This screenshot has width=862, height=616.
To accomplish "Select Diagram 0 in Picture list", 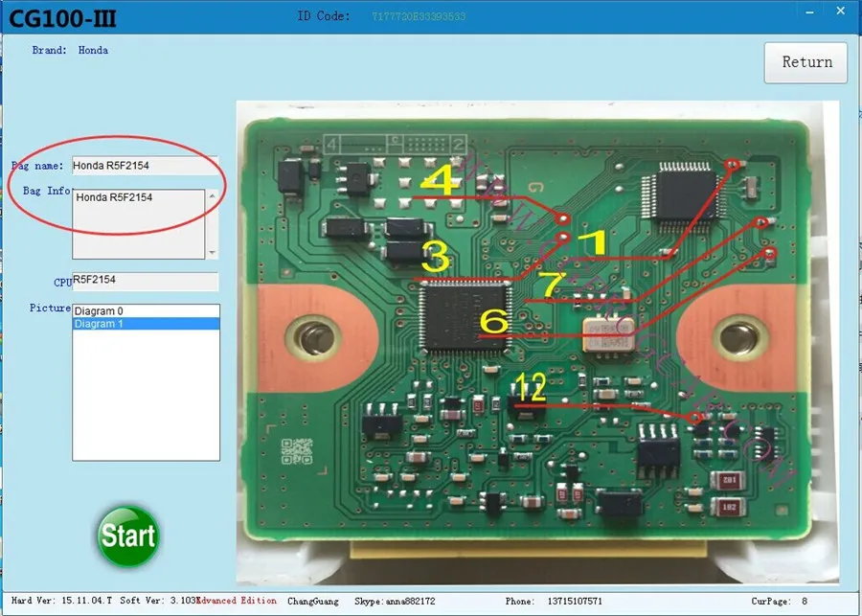I will pyautogui.click(x=147, y=311).
